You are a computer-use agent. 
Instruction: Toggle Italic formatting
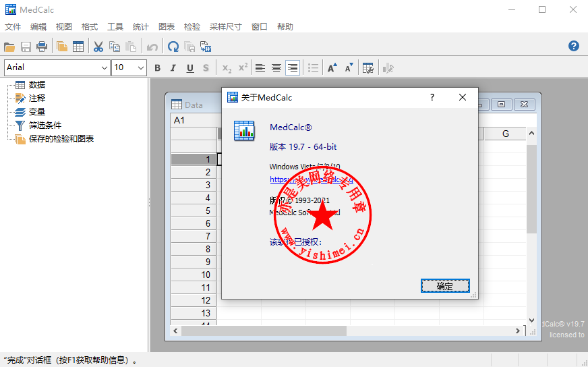coord(173,68)
